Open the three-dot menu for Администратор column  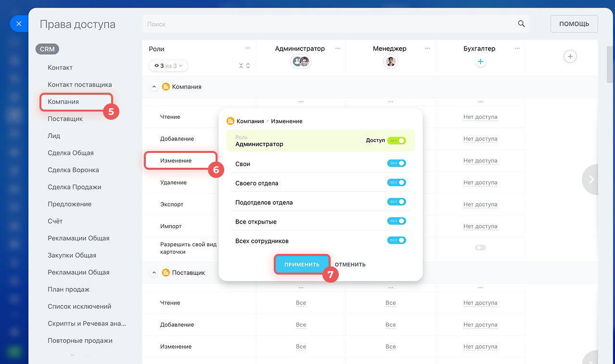[338, 49]
